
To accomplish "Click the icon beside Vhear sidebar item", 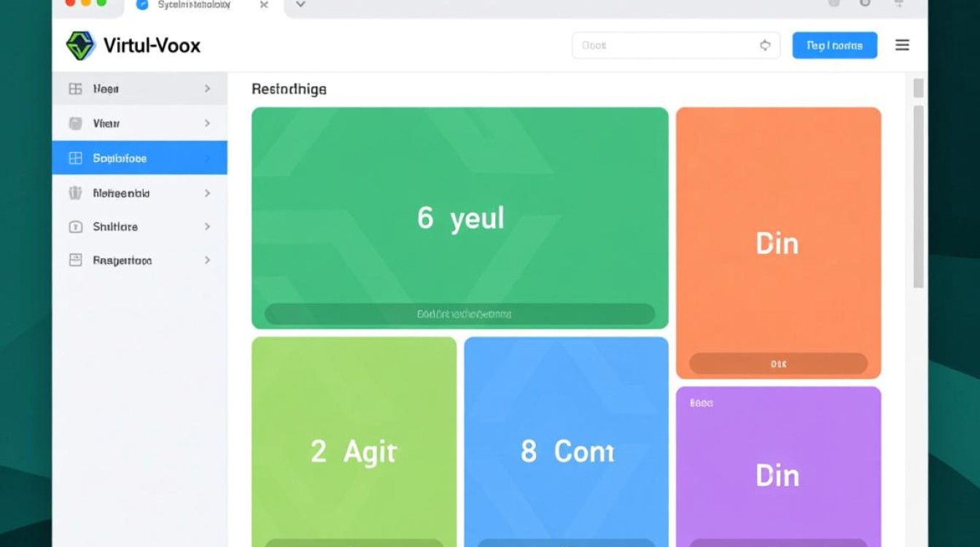I will click(x=75, y=123).
